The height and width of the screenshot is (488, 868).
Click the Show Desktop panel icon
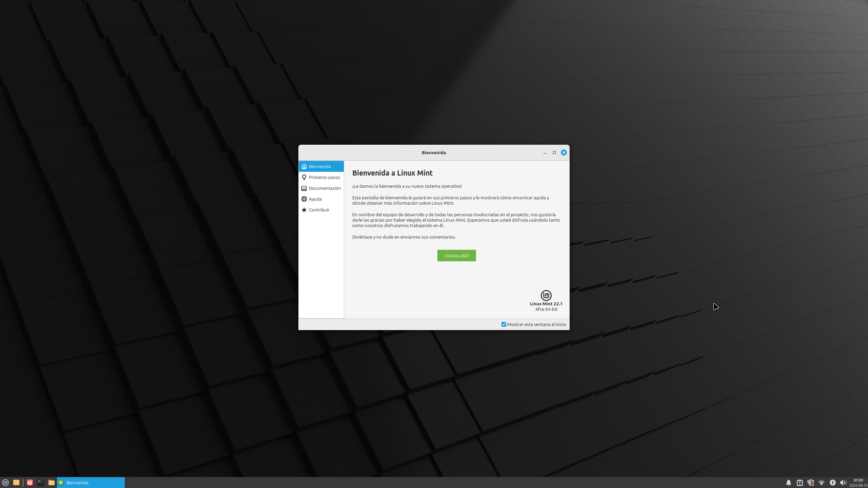tap(16, 483)
